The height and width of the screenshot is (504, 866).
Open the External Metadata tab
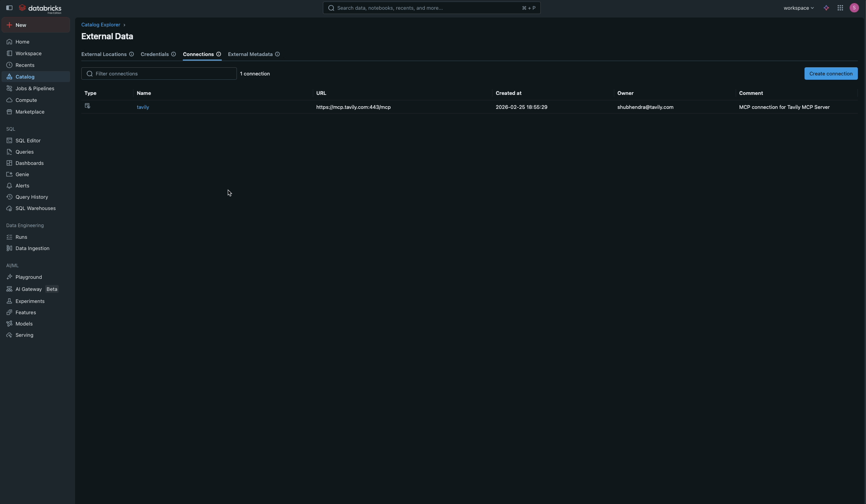tap(250, 54)
